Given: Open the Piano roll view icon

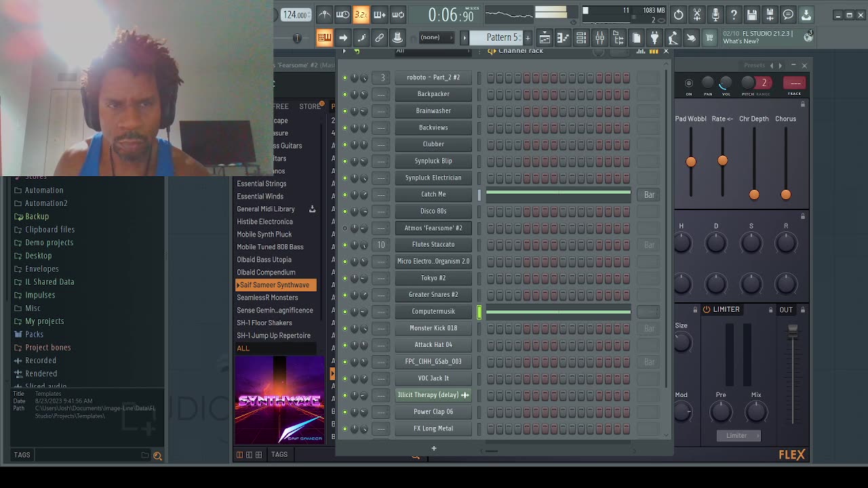Looking at the screenshot, I should coord(563,38).
